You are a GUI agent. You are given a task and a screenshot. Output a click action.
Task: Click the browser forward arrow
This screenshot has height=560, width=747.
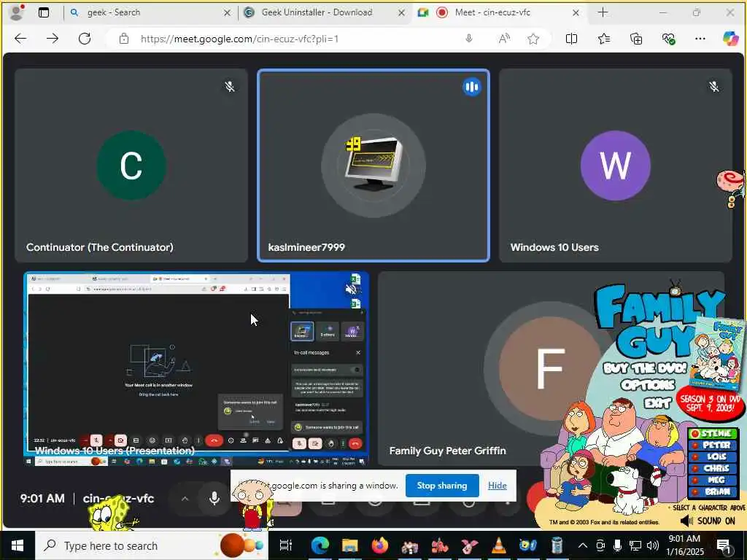53,39
